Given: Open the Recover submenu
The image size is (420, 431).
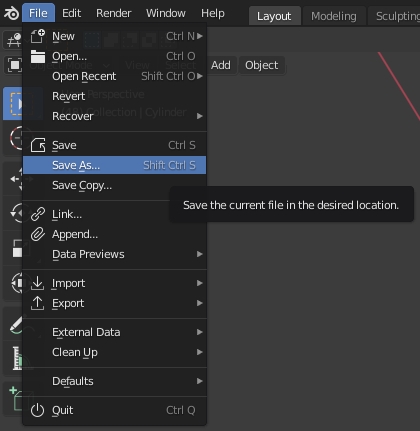Looking at the screenshot, I should click(x=114, y=116).
